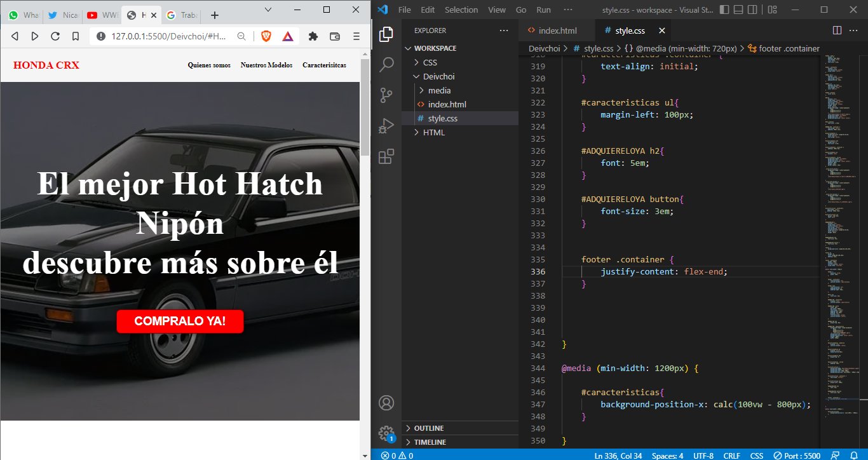Open the Run and Debug view

[386, 125]
